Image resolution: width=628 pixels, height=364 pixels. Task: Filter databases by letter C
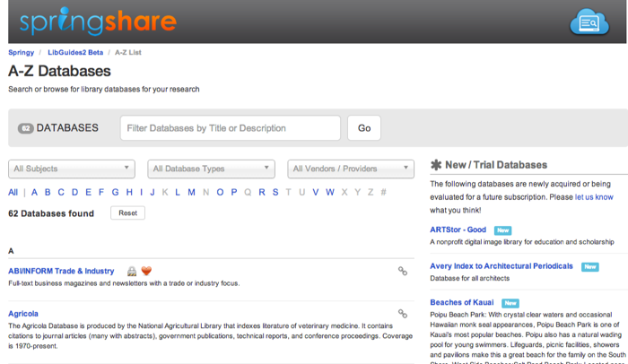61,192
